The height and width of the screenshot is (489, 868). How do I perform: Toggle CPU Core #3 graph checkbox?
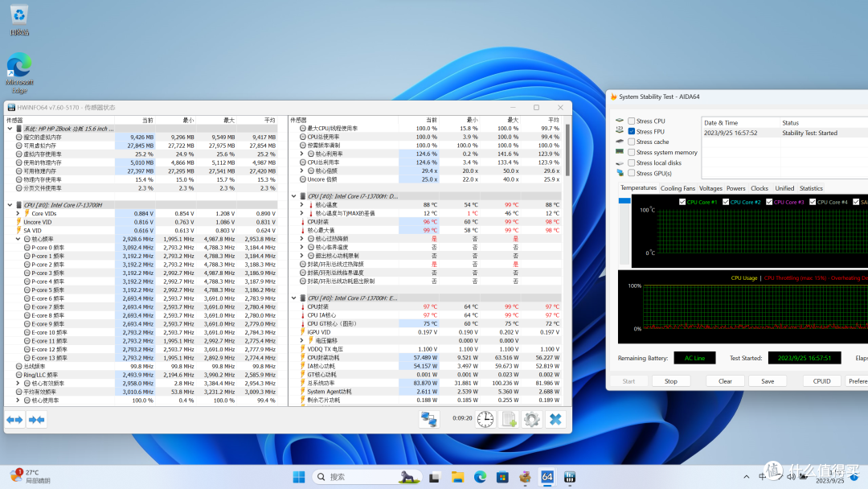[x=769, y=202]
